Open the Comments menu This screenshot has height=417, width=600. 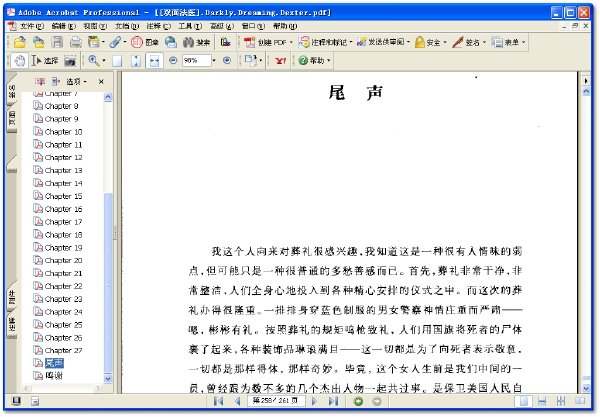158,26
